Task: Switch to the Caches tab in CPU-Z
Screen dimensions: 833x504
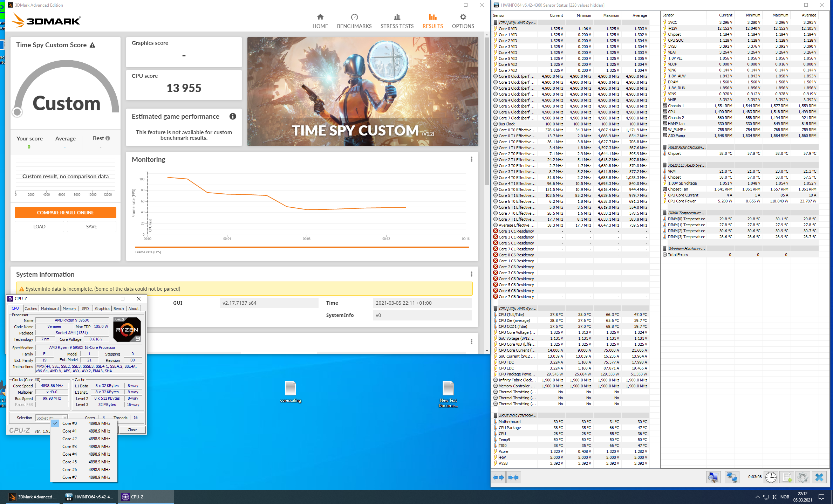Action: coord(30,309)
